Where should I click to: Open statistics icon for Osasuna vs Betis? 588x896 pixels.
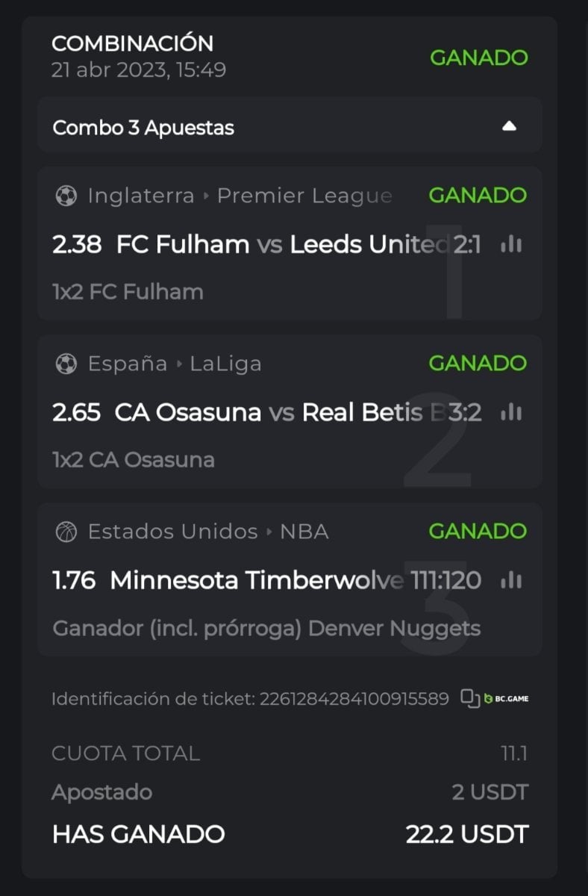point(511,412)
